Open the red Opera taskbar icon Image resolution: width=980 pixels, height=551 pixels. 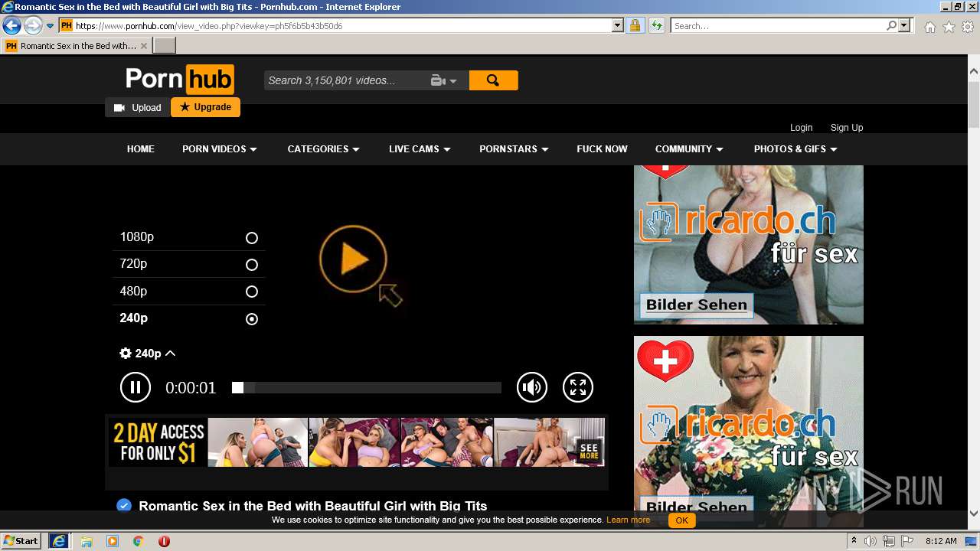164,541
